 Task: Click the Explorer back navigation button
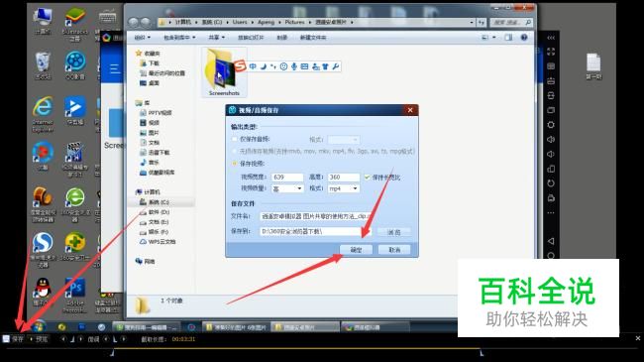click(134, 22)
